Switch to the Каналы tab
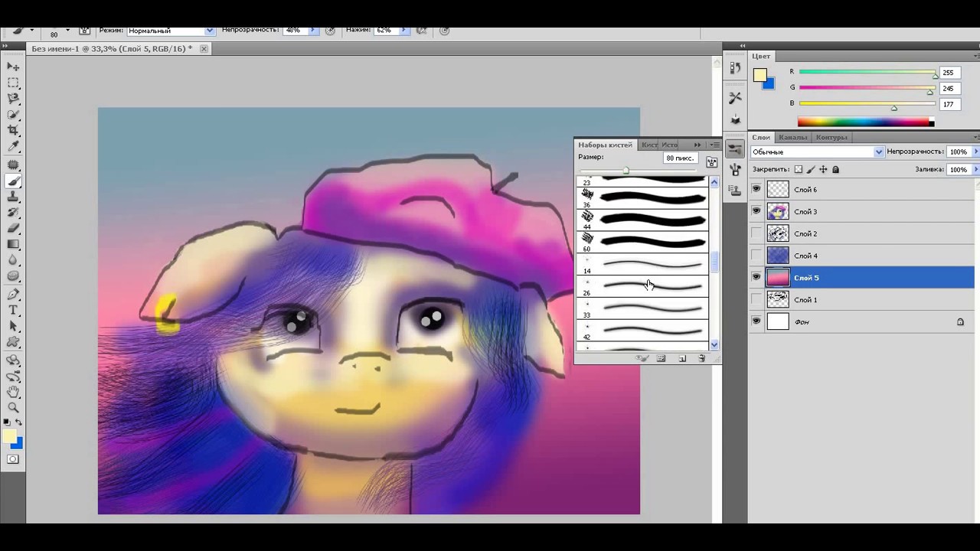 pyautogui.click(x=793, y=138)
